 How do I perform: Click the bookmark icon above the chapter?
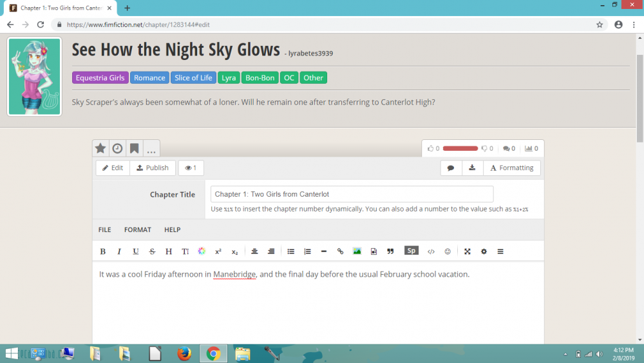(134, 148)
